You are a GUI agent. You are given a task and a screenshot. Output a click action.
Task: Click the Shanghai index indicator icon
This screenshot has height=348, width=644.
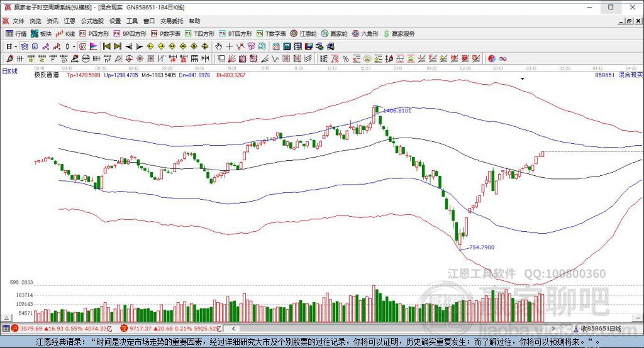tap(15, 329)
